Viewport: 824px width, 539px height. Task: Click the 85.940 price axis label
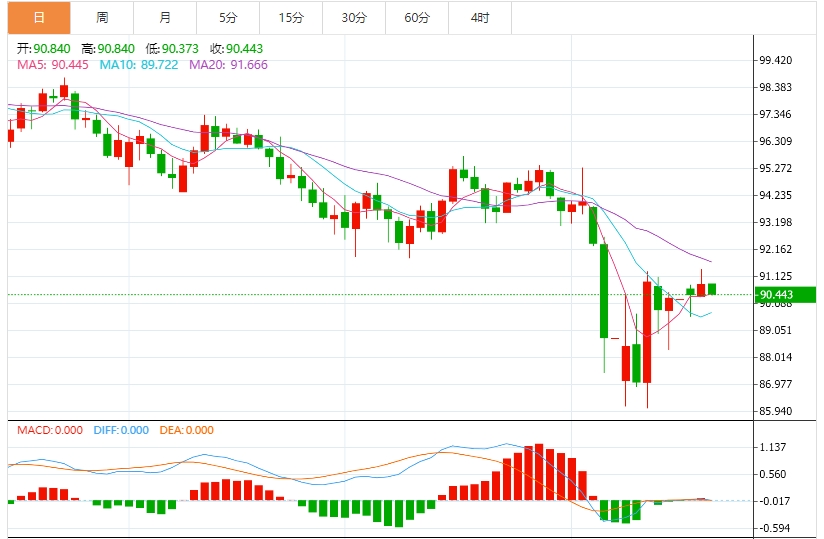[x=776, y=411]
